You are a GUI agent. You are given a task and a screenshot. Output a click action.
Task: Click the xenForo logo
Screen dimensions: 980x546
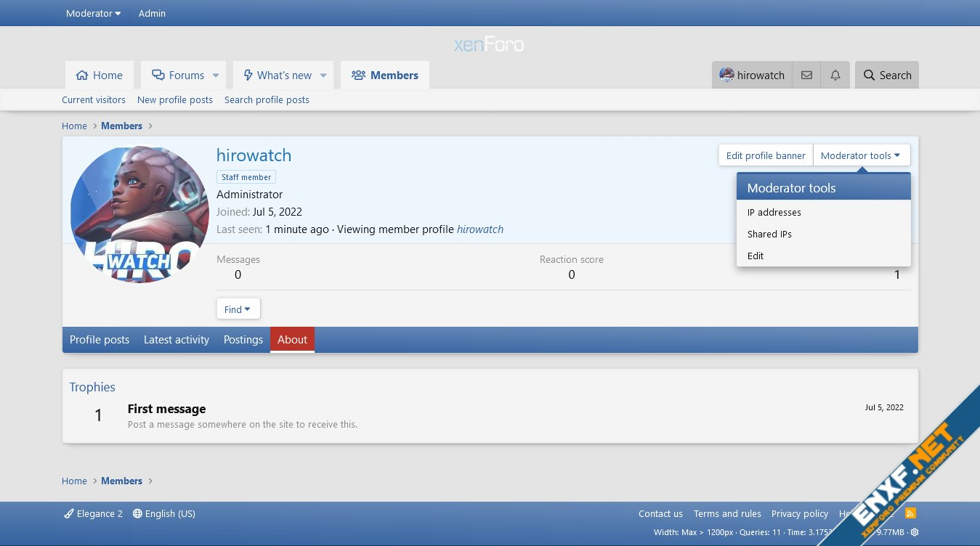coord(489,45)
